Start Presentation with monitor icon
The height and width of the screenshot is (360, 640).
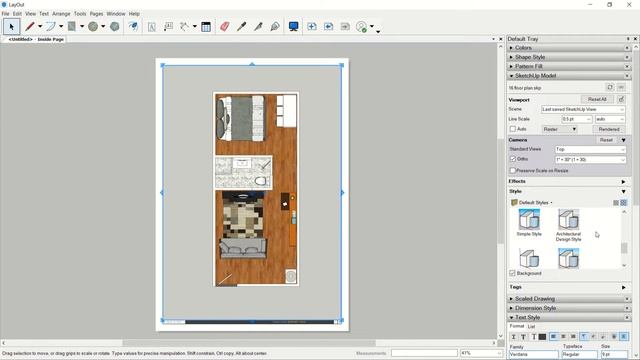click(x=293, y=27)
